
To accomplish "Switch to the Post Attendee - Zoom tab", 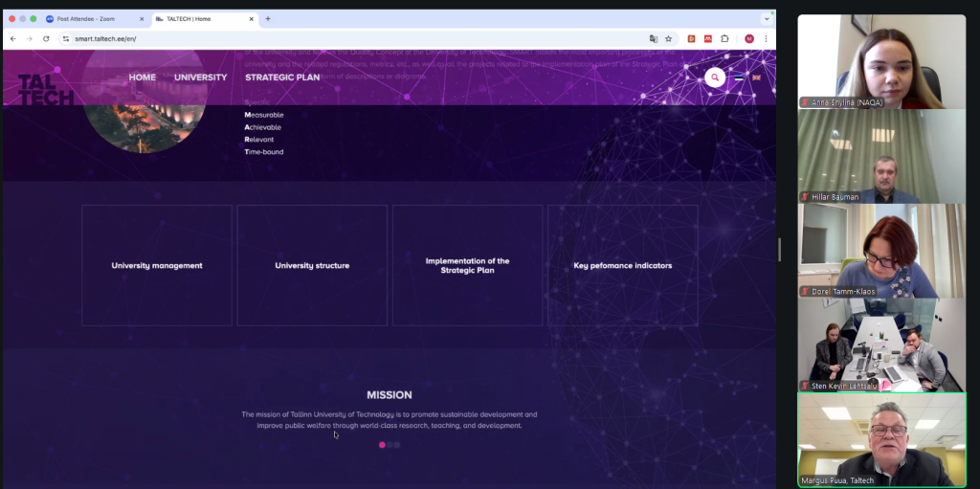I will [87, 18].
